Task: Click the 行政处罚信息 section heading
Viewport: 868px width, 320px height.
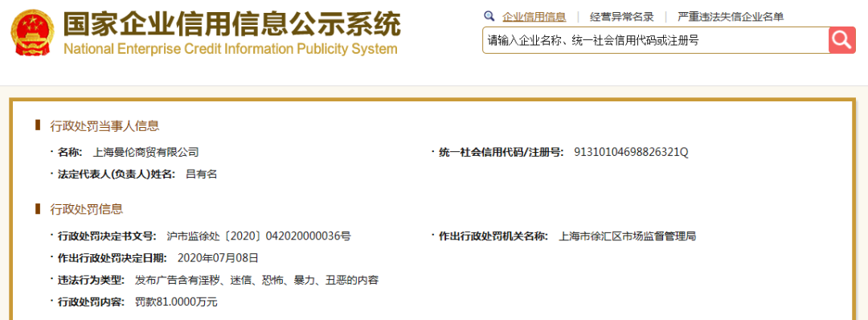Action: (86, 209)
